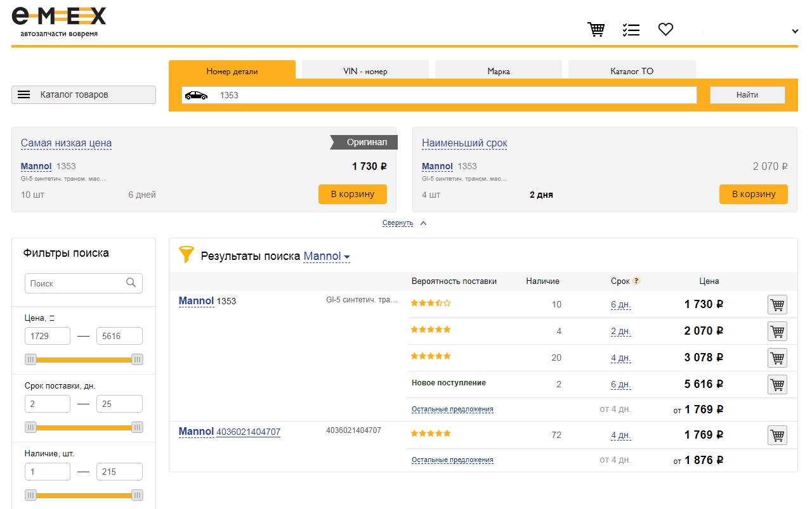Open delivery term link for 1 730 ₽ row
The image size is (812, 509).
[620, 305]
